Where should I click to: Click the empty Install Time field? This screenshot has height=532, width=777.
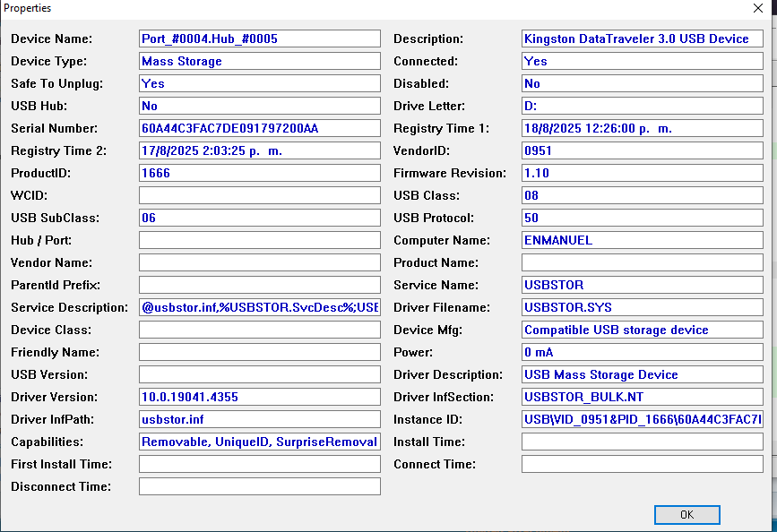click(643, 442)
